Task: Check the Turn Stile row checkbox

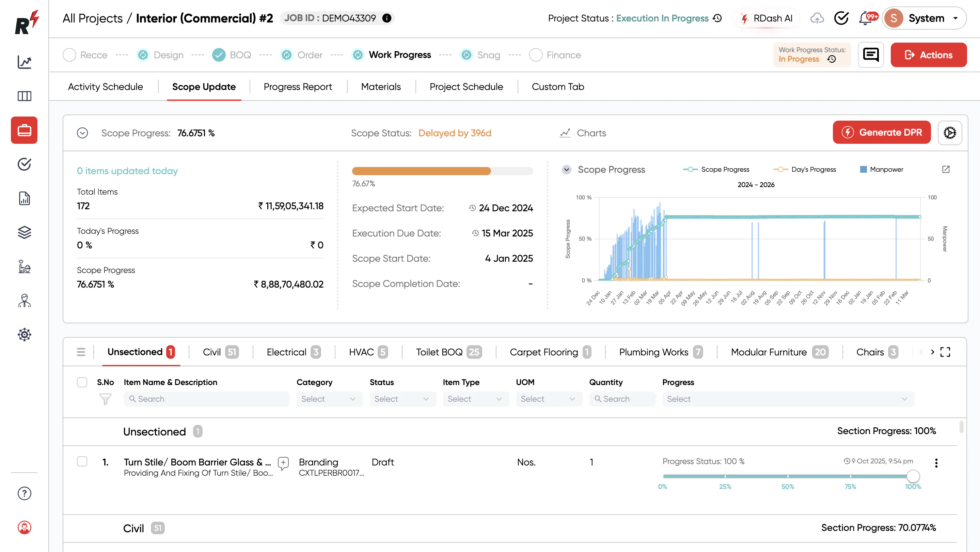Action: [x=82, y=461]
